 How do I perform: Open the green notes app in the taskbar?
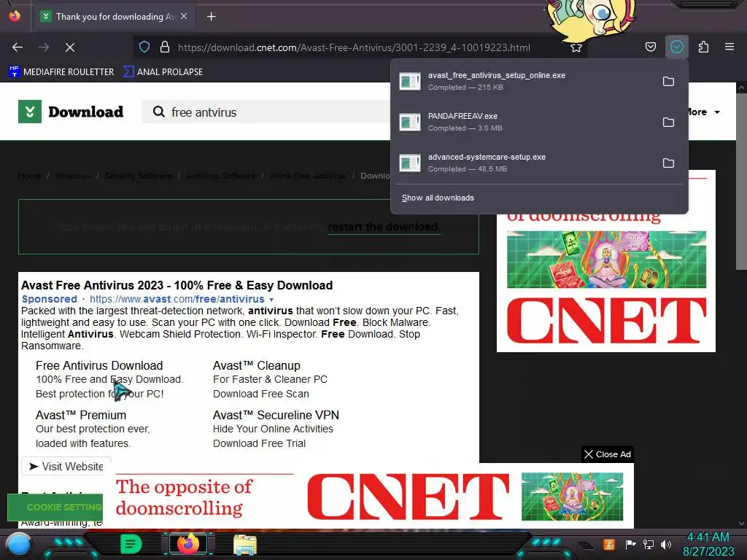tap(131, 544)
